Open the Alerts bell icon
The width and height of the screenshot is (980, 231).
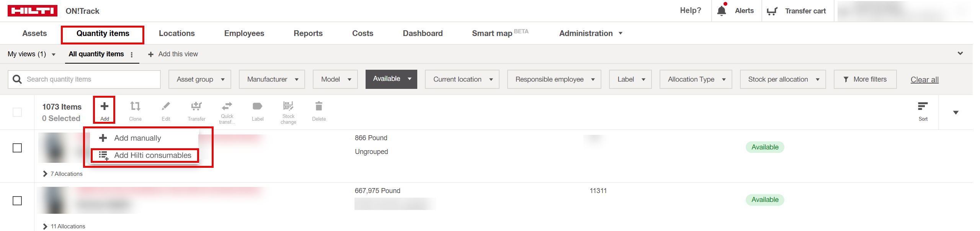[722, 11]
